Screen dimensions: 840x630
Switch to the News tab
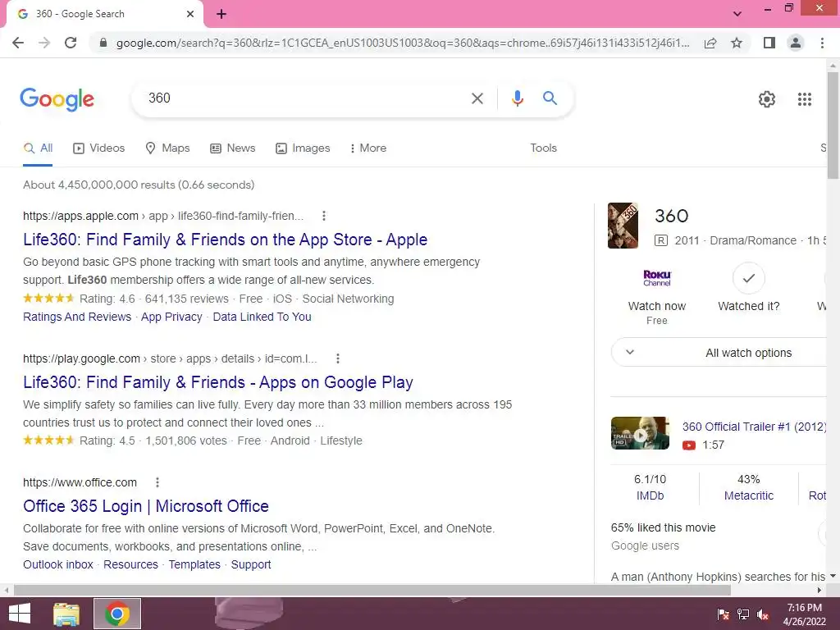pyautogui.click(x=233, y=148)
